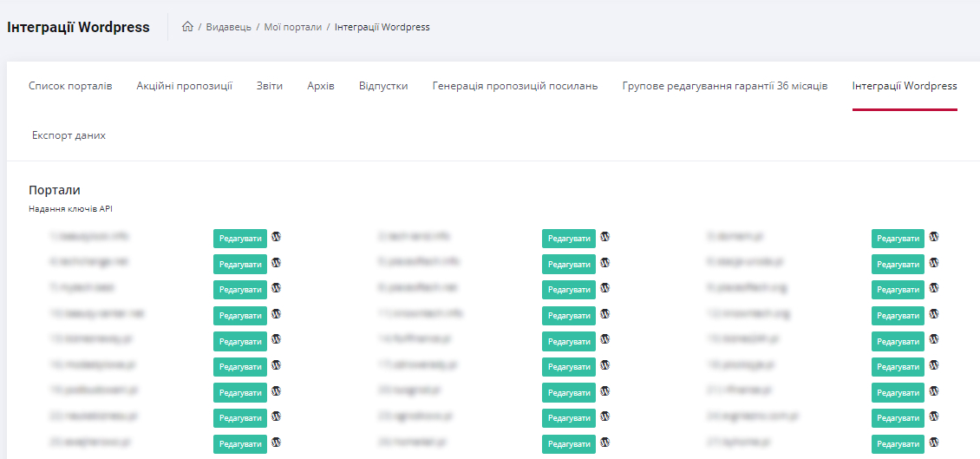
Task: Click WordPress icon for portal number 22
Action: click(x=277, y=416)
